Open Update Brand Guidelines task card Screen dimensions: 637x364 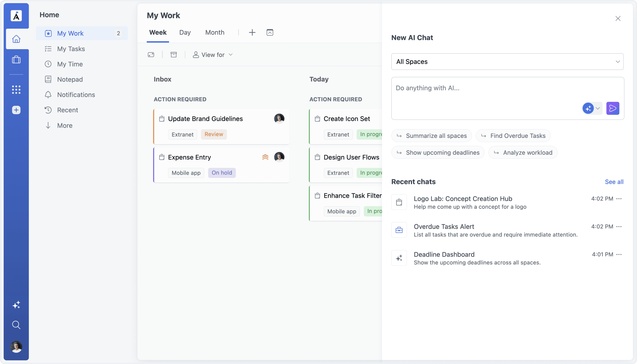222,127
